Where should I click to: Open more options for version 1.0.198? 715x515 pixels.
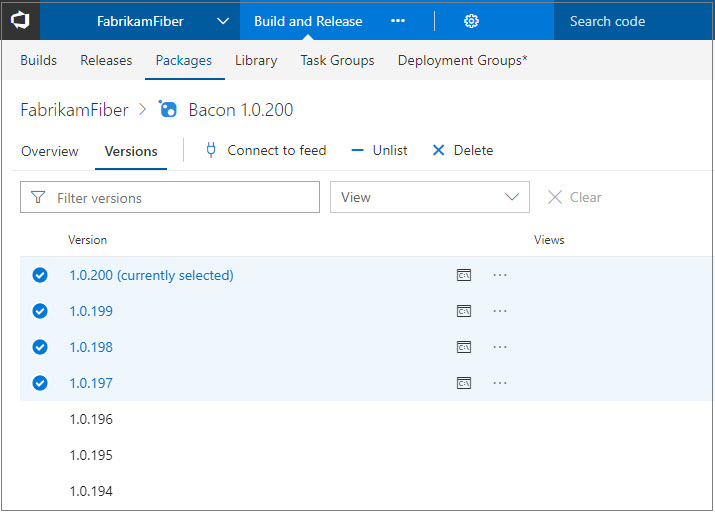coord(500,347)
